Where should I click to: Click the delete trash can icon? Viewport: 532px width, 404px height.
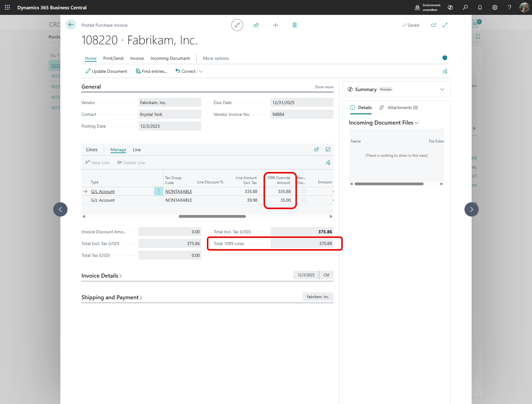294,25
